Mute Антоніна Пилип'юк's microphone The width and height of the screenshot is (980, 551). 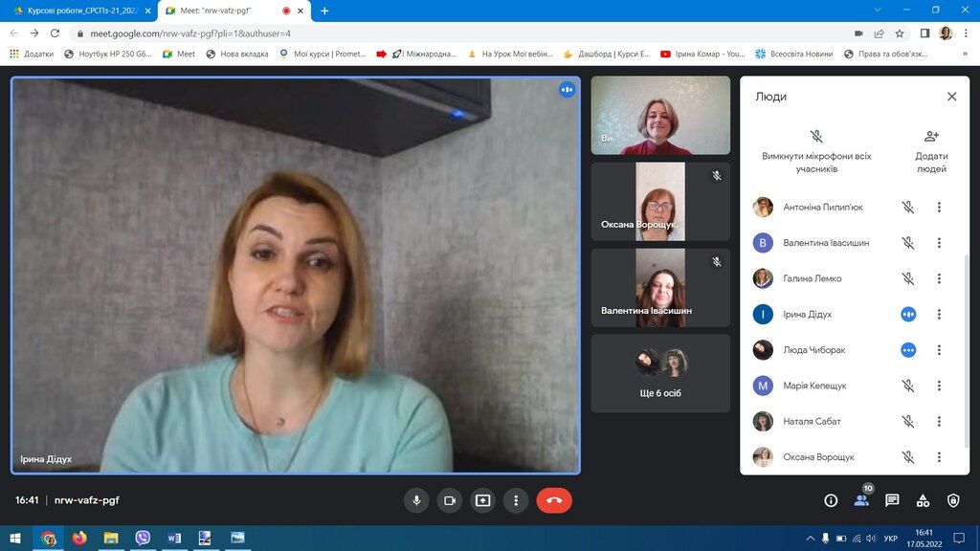(x=908, y=208)
